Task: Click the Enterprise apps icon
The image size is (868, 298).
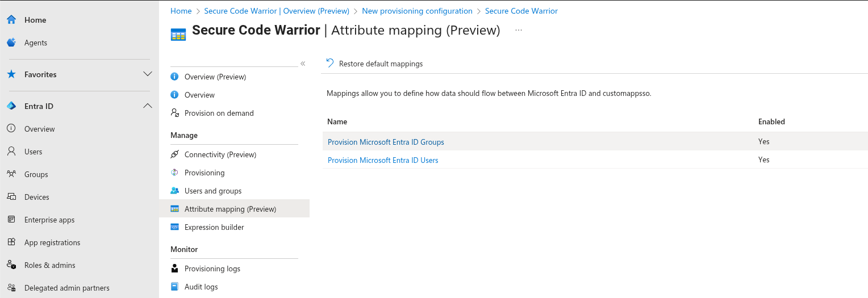Action: coord(11,220)
